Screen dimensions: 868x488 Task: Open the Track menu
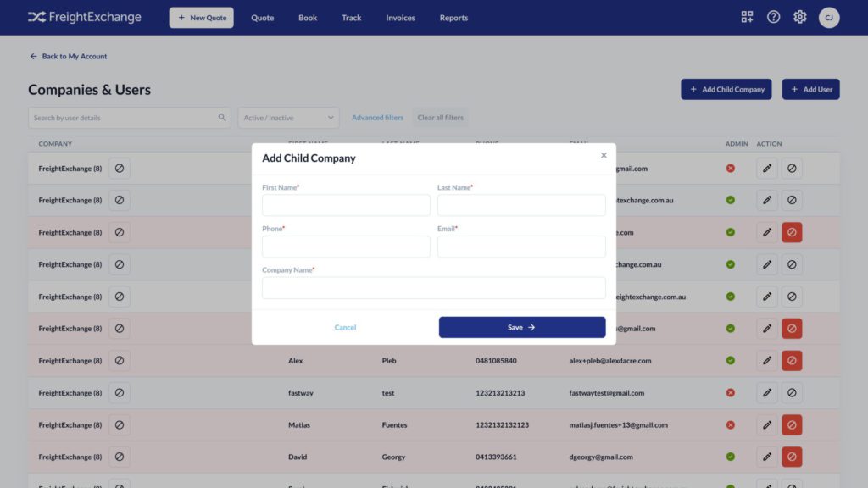[x=352, y=18]
